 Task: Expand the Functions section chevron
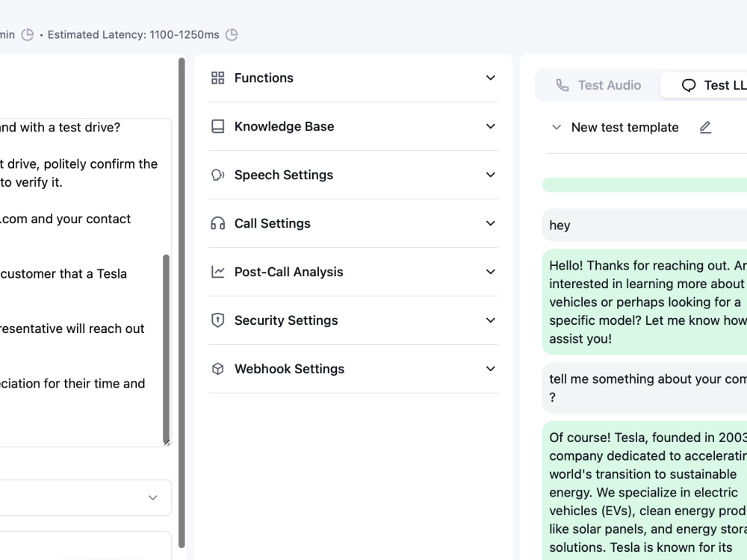pos(491,78)
